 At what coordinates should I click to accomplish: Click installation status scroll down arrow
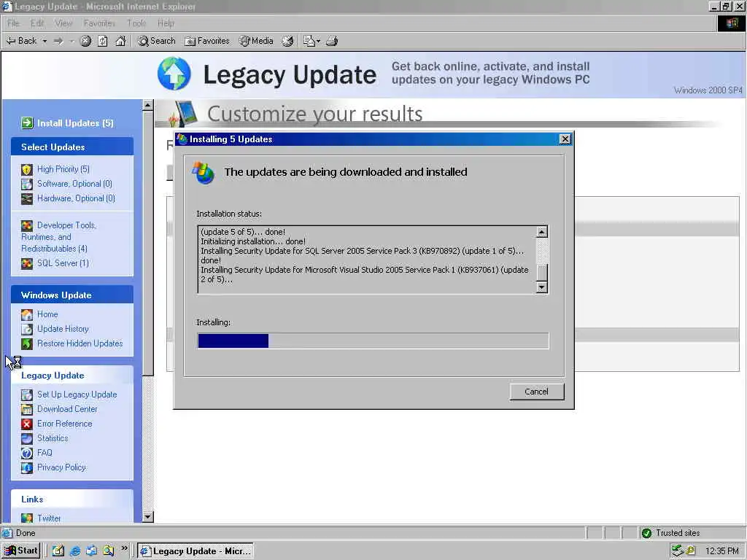[x=542, y=287]
